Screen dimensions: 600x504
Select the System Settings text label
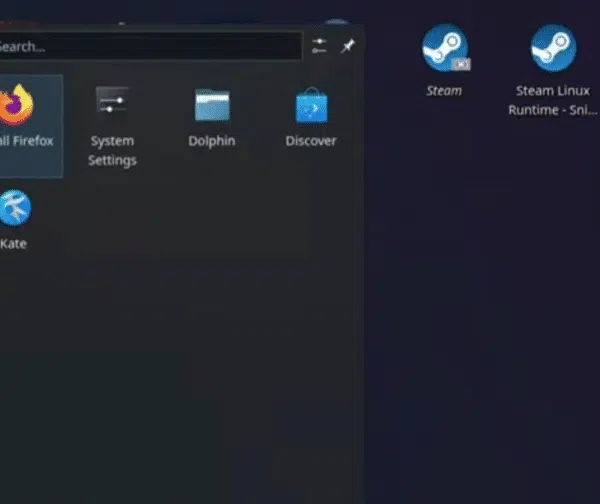click(112, 150)
